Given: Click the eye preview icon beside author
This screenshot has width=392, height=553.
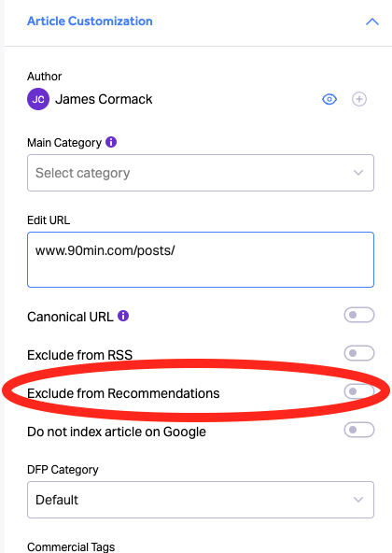Looking at the screenshot, I should click(x=329, y=99).
